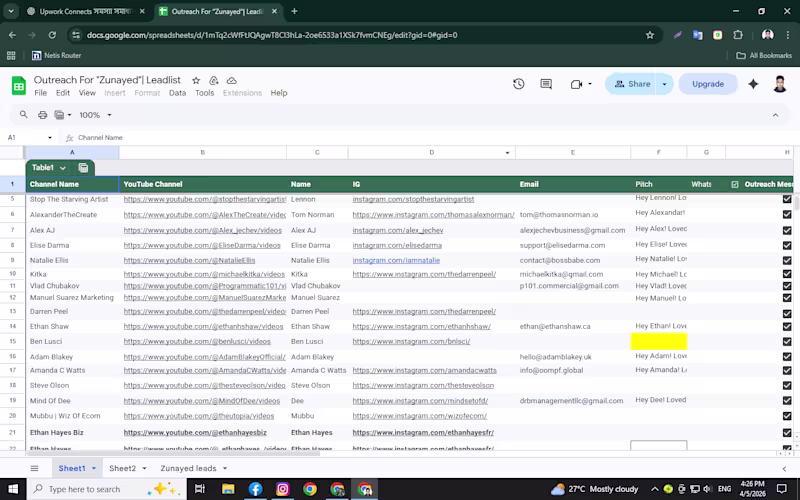The height and width of the screenshot is (500, 800).
Task: Open Instagram from Windows taskbar
Action: click(283, 489)
